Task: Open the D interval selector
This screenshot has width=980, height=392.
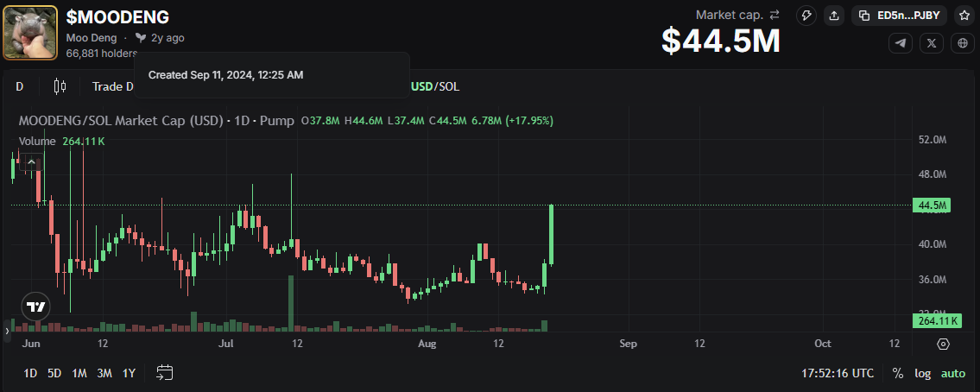Action: coord(19,86)
